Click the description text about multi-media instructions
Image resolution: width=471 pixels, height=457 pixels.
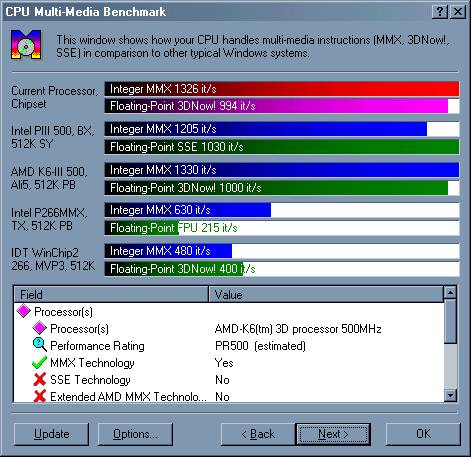[253, 46]
